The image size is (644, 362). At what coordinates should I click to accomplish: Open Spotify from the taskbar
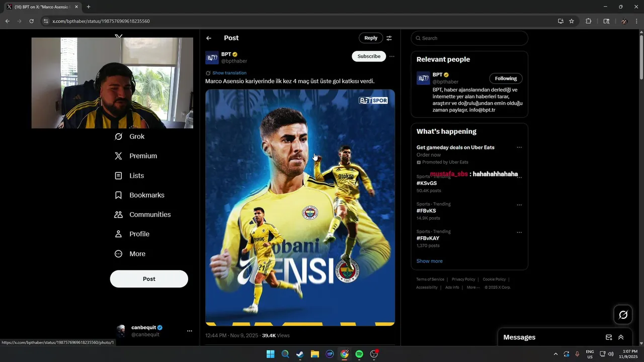pos(359,354)
